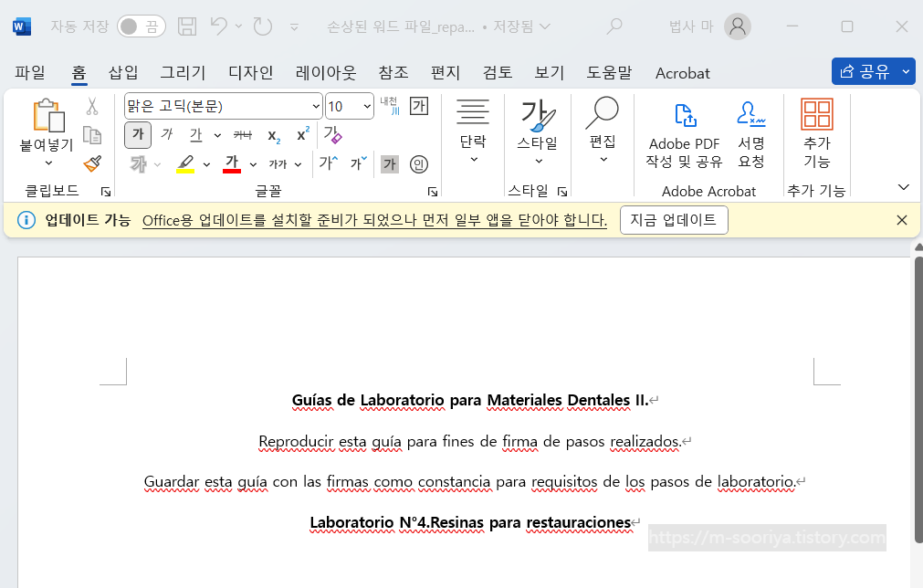Increase font size with 가^ button
The height and width of the screenshot is (588, 923).
click(329, 163)
